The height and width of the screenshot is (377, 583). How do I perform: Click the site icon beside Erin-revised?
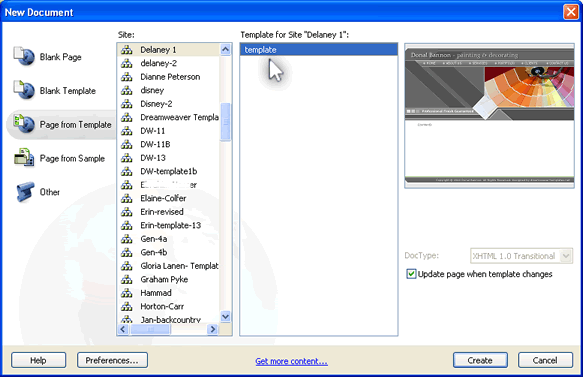(127, 212)
